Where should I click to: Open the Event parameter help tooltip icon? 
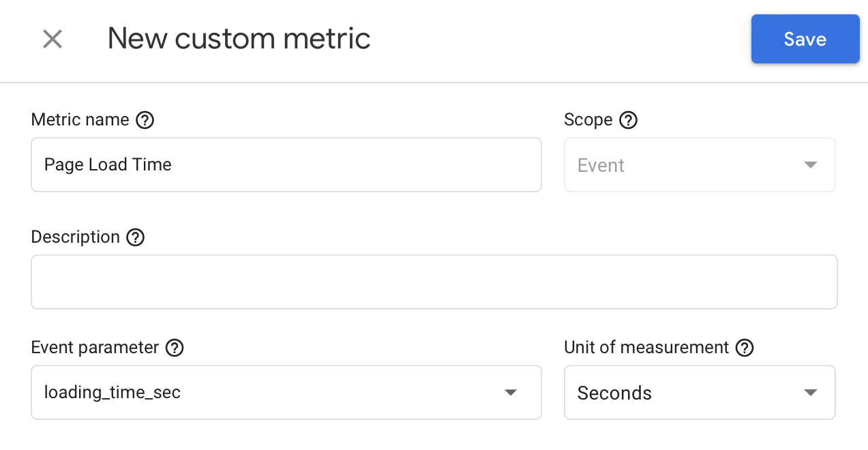(x=175, y=348)
